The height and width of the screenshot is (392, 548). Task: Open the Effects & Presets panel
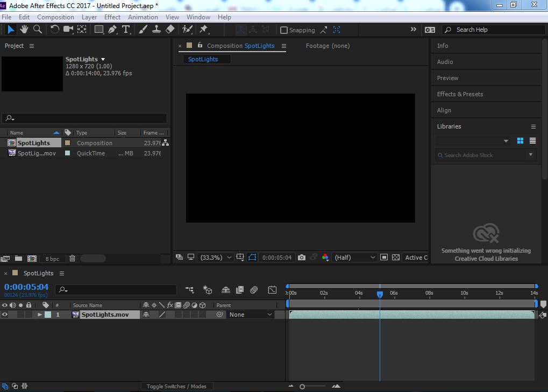click(460, 94)
